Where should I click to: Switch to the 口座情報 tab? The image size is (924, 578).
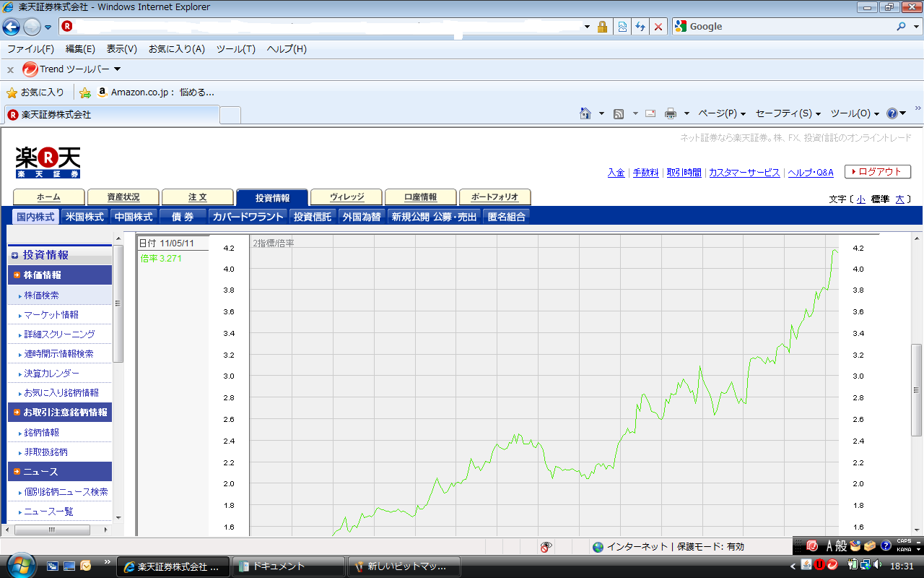(420, 197)
